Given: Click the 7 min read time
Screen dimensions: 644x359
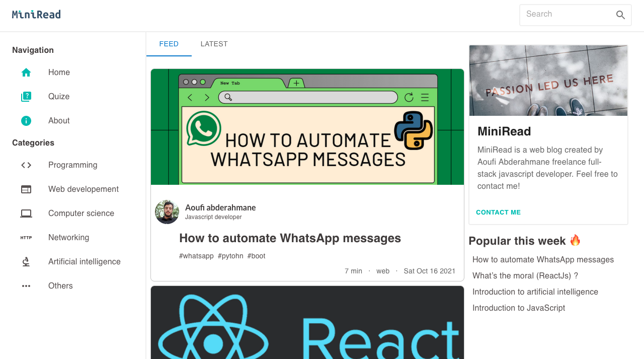Looking at the screenshot, I should [353, 271].
